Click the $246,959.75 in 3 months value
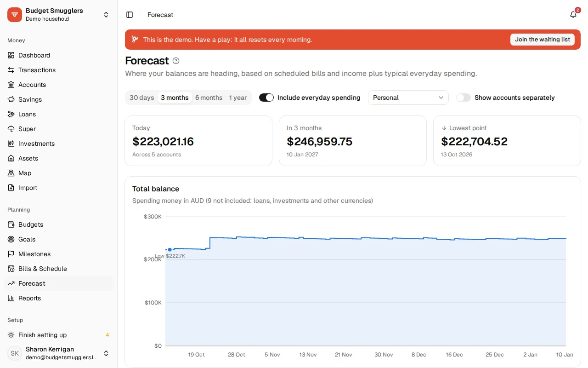This screenshot has width=588, height=368. [x=320, y=142]
